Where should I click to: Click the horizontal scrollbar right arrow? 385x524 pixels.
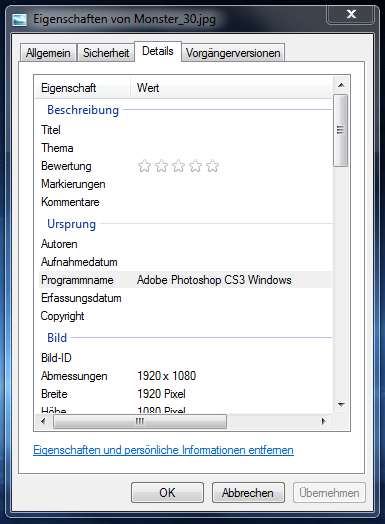click(x=324, y=421)
